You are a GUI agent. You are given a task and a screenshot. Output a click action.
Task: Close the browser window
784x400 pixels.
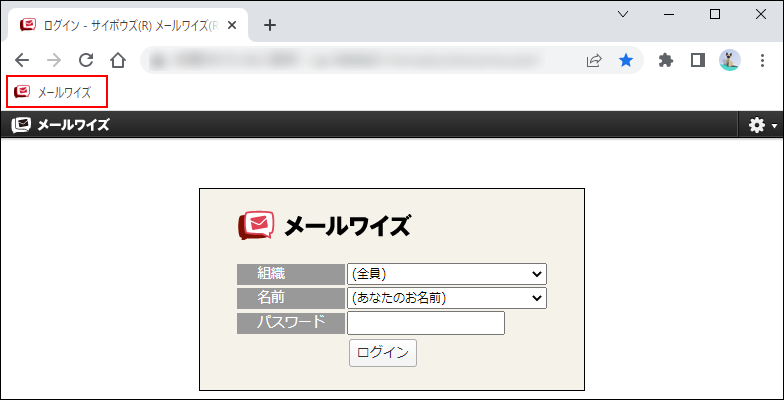(760, 14)
